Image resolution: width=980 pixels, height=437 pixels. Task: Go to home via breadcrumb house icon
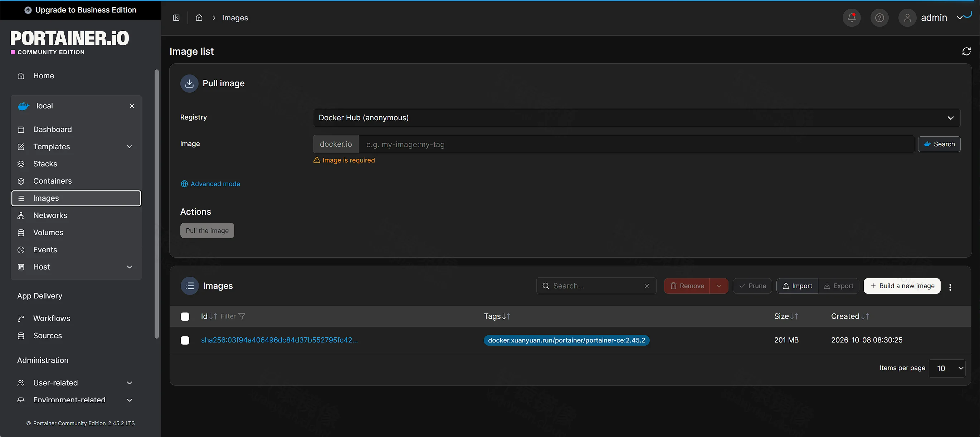click(199, 18)
